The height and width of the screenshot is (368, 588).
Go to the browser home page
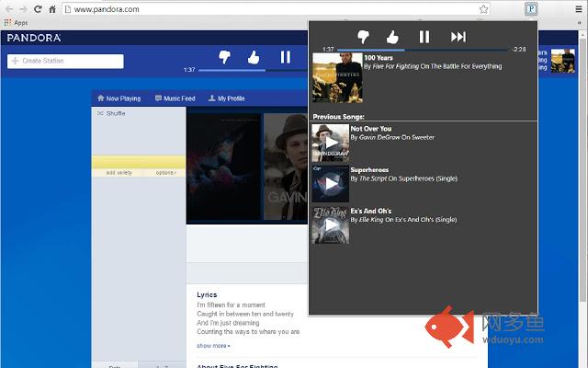pos(53,9)
